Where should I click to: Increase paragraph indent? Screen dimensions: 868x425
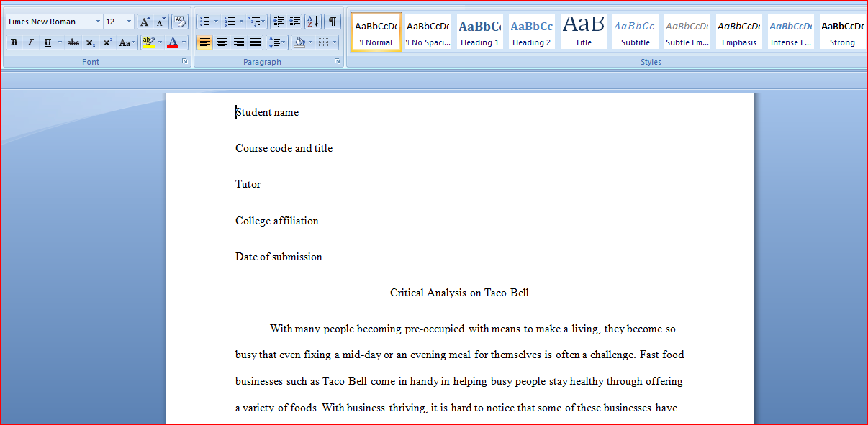[x=294, y=22]
